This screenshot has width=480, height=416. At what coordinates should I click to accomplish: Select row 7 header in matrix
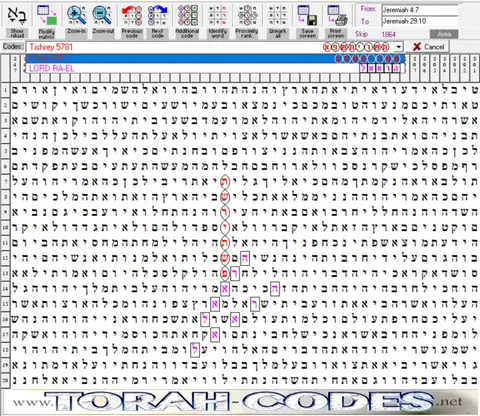coord(5,182)
